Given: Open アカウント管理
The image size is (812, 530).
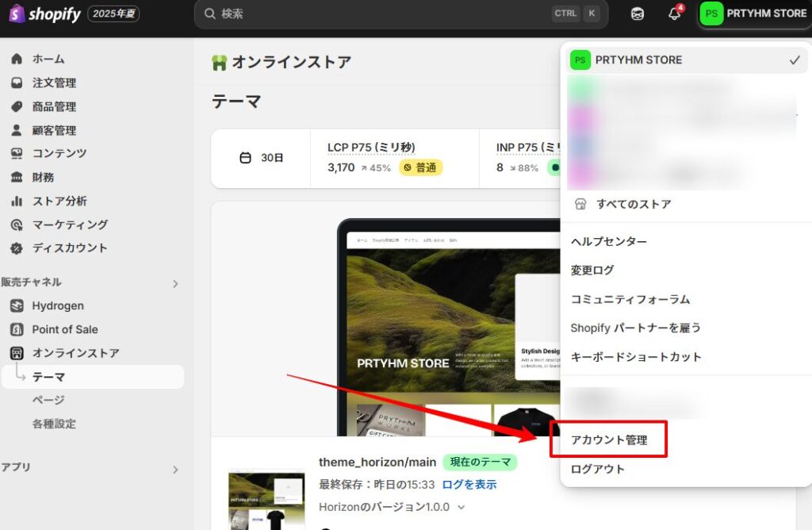Looking at the screenshot, I should 609,440.
